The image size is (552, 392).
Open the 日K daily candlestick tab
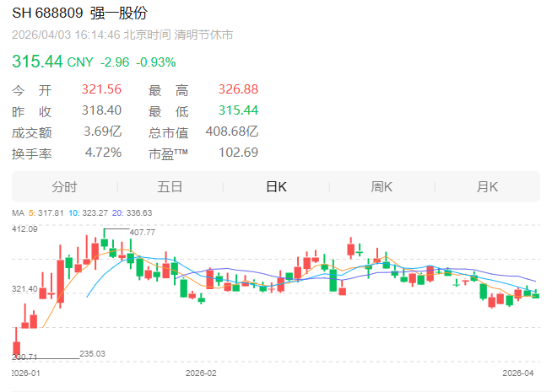(276, 187)
